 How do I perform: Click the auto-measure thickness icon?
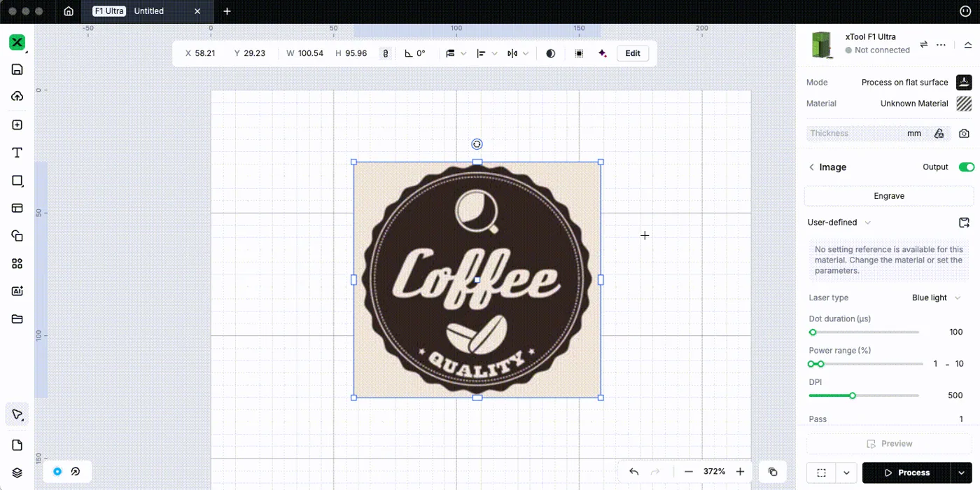point(939,133)
